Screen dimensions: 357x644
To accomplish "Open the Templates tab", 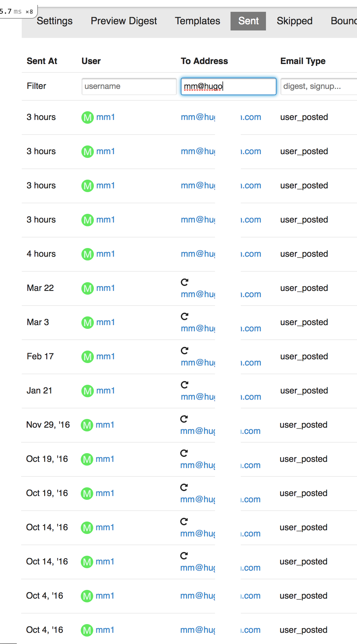I will 198,21.
